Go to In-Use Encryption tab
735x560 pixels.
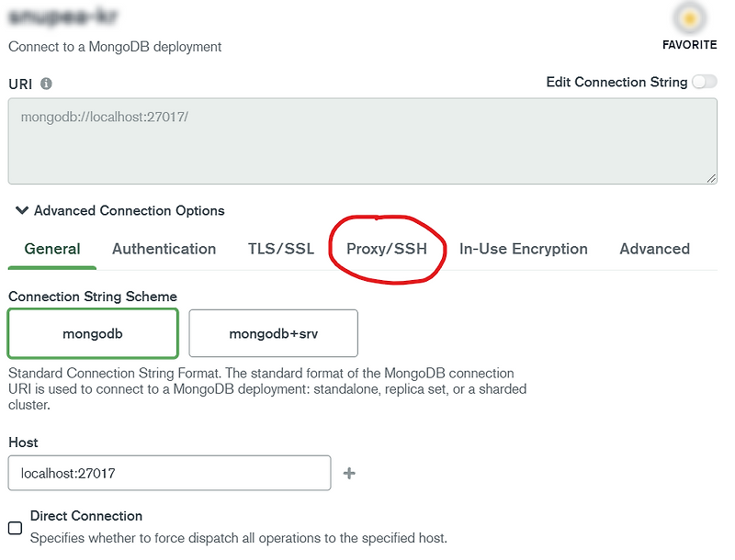tap(523, 249)
